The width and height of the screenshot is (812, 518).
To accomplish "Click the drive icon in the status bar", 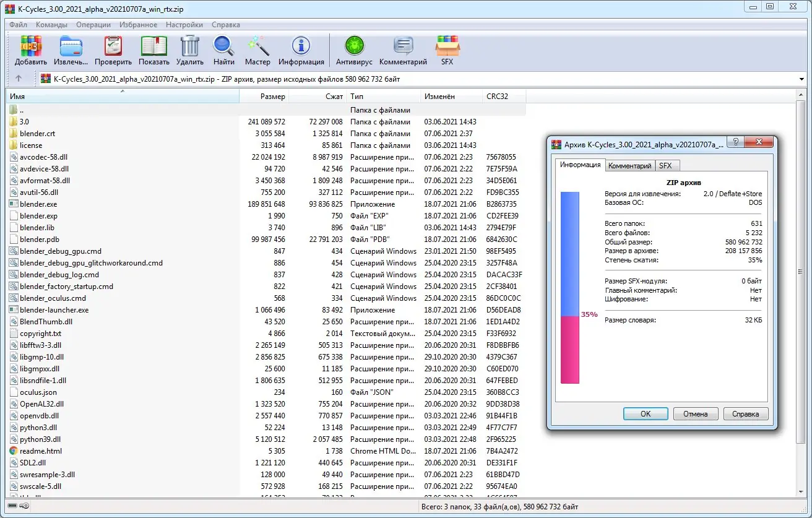I will coord(12,506).
